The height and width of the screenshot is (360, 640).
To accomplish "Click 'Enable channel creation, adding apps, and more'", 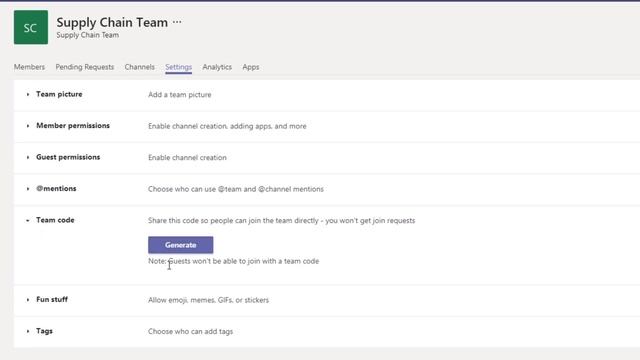I will pos(227,126).
